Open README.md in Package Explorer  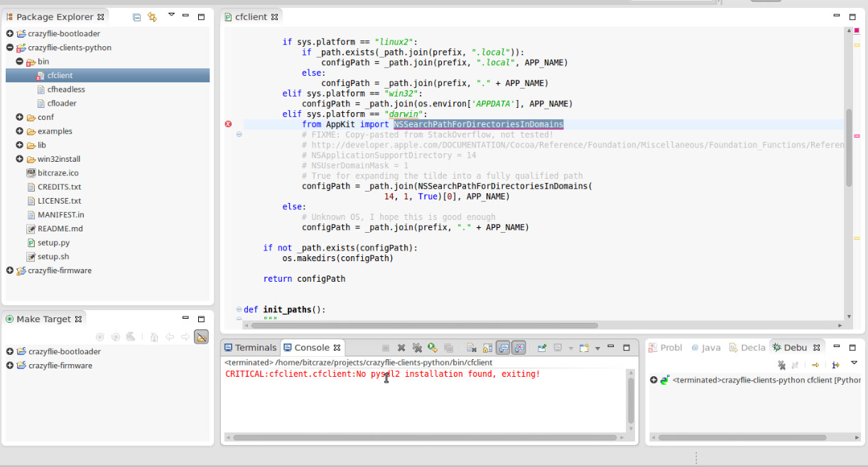(60, 229)
